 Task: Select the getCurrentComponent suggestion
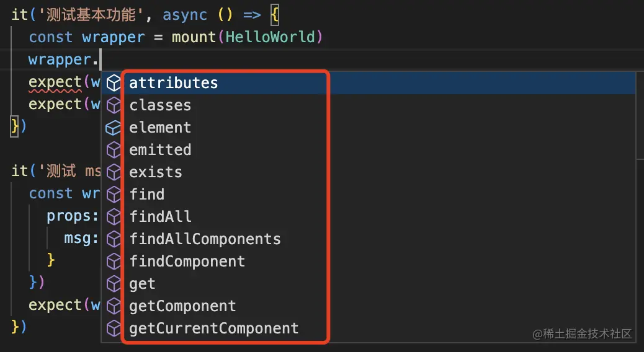[x=368, y=328]
